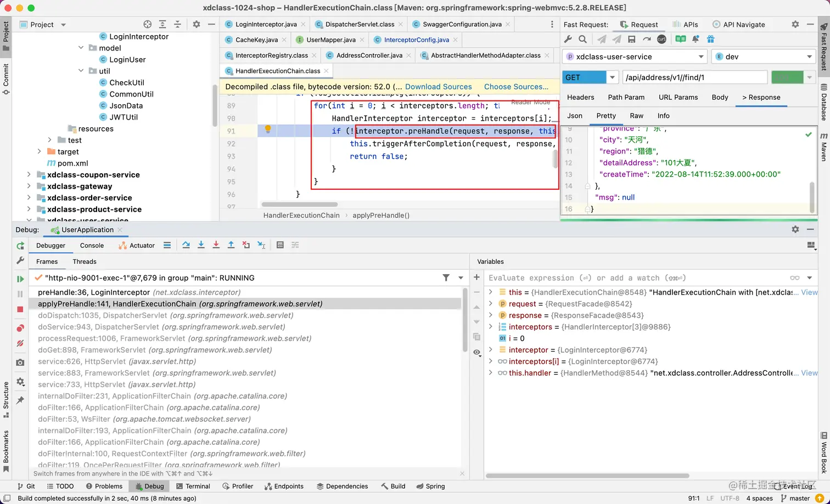Click the Fast Request search magnifier icon
The image size is (830, 504).
583,39
